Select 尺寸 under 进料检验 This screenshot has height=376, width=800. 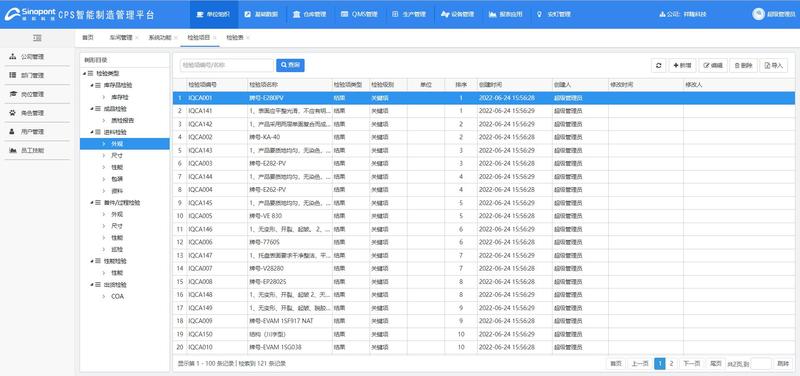117,156
